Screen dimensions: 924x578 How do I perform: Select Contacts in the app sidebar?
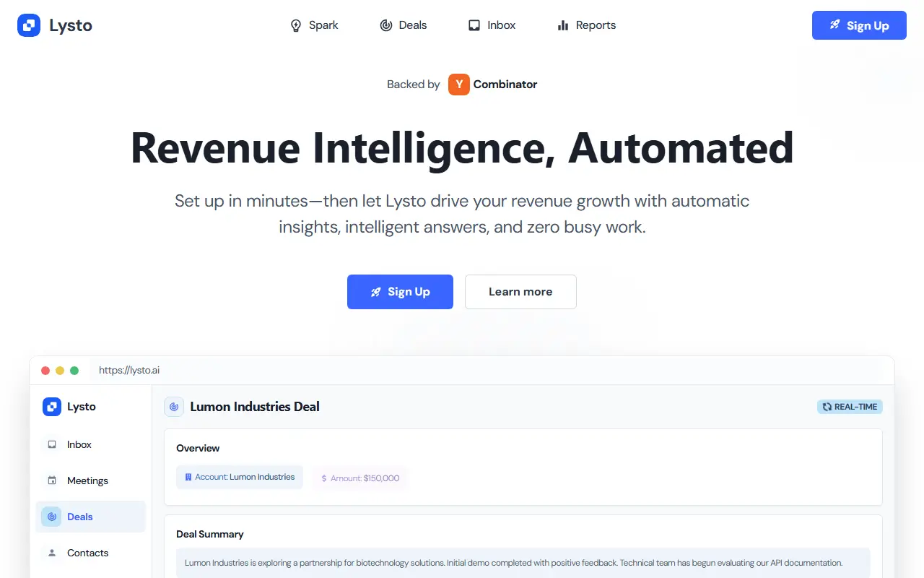91,553
